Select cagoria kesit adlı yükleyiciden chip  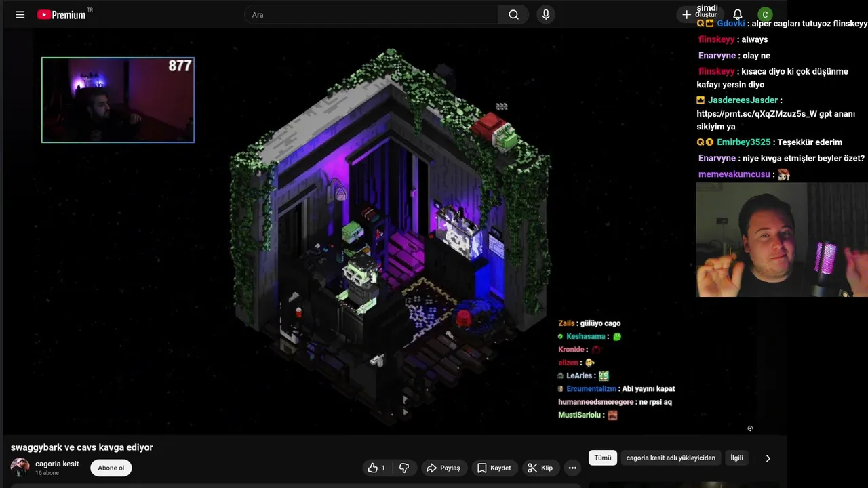(671, 457)
